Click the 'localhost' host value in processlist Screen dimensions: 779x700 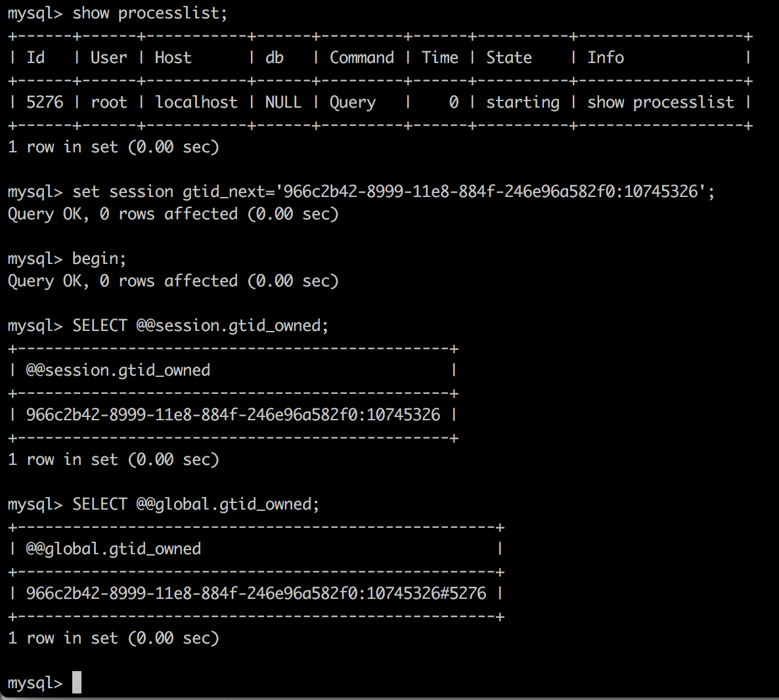pos(196,102)
